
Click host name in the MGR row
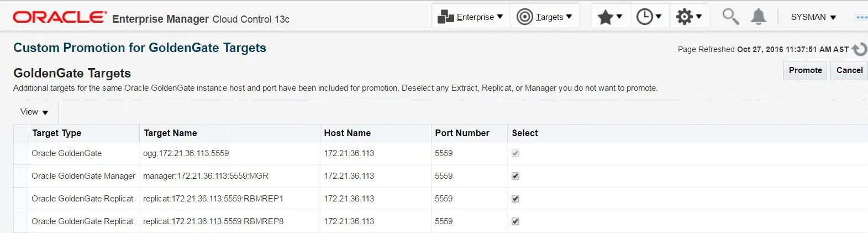tap(349, 176)
